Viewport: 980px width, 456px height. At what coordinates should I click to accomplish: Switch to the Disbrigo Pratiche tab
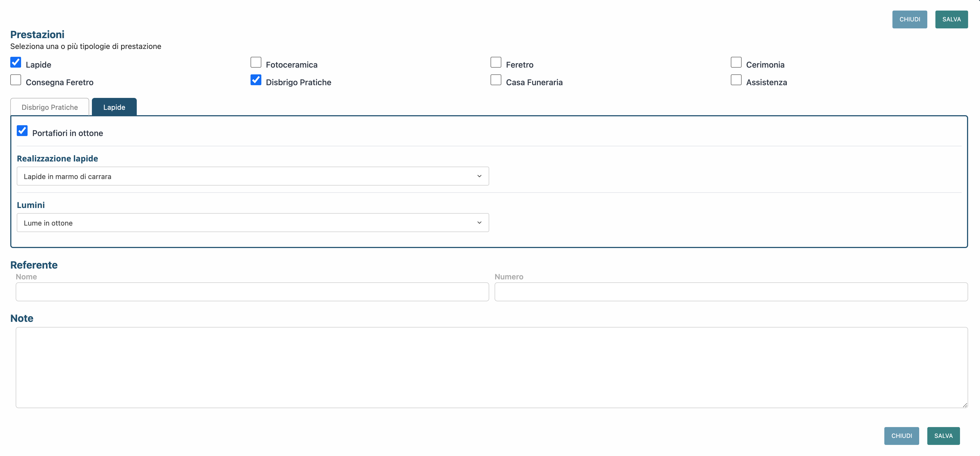point(49,107)
